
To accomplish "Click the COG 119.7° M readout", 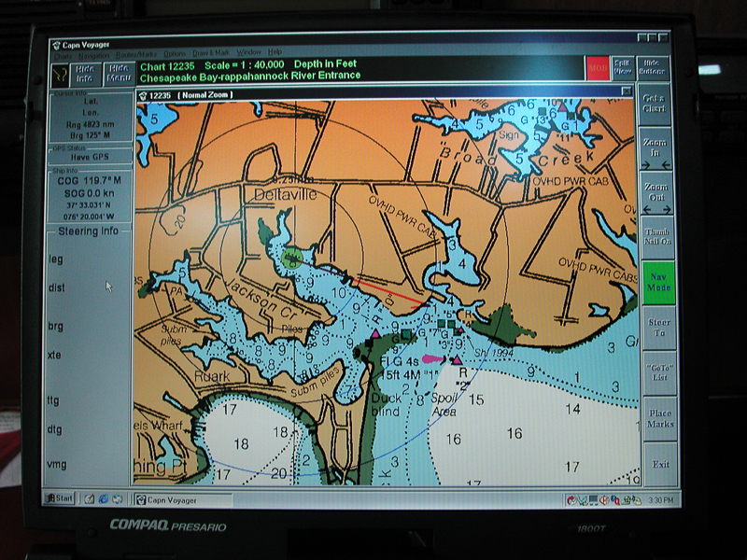I will [x=89, y=180].
